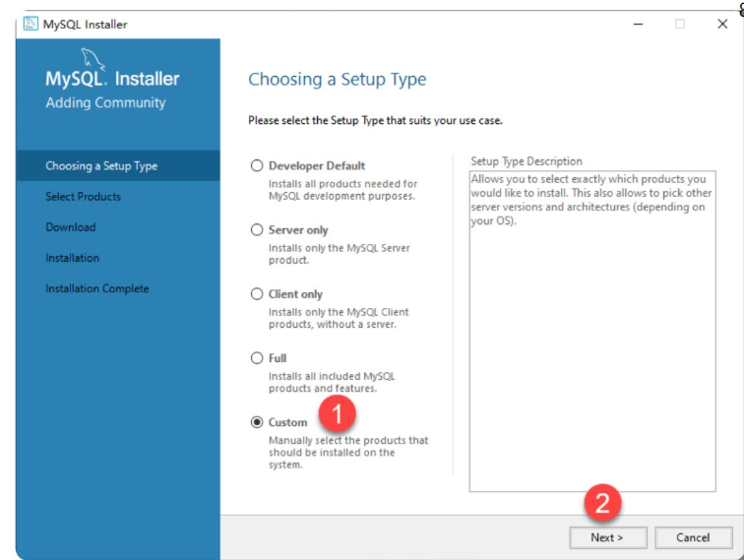
Task: Click 'Please select the Setup Type' instruction text
Action: pos(375,120)
